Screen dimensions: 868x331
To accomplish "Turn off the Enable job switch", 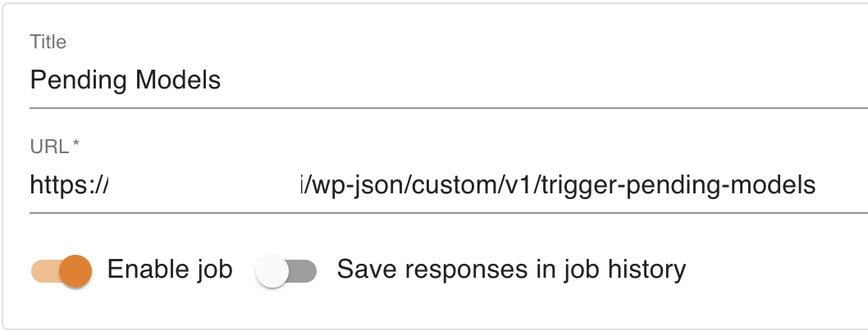I will click(x=62, y=270).
